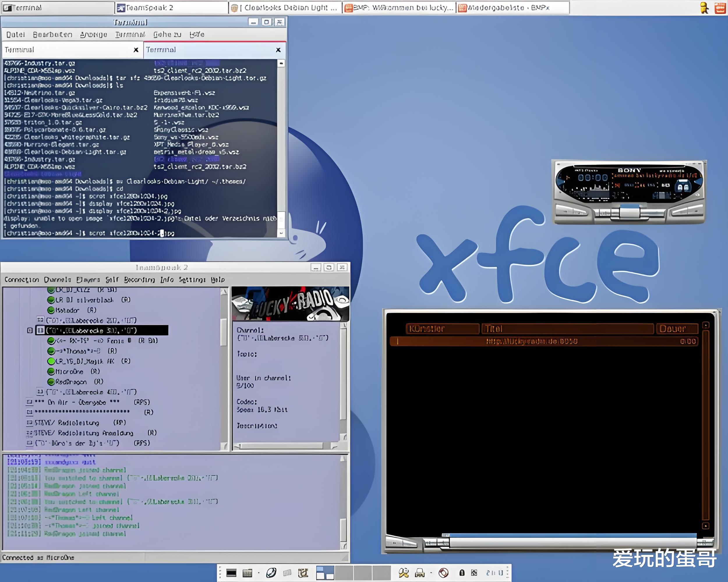Collapse the highlighted Laberecke channel expander
728x582 pixels.
click(x=30, y=330)
